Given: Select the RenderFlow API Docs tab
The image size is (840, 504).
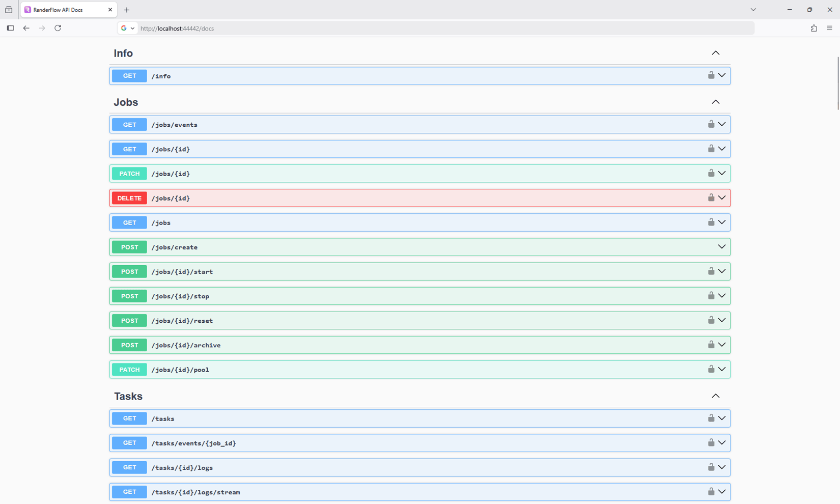Looking at the screenshot, I should 69,10.
